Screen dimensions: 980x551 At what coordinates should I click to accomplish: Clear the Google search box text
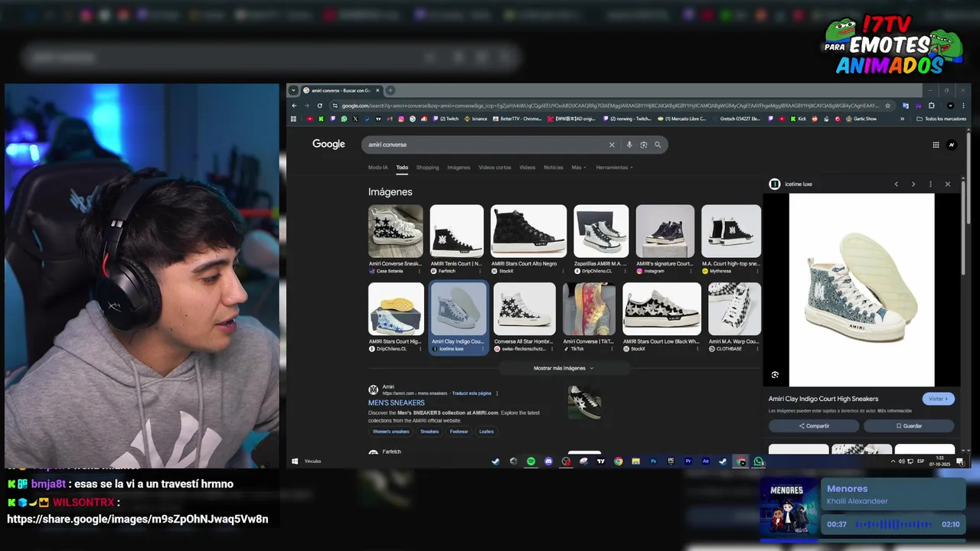click(612, 145)
